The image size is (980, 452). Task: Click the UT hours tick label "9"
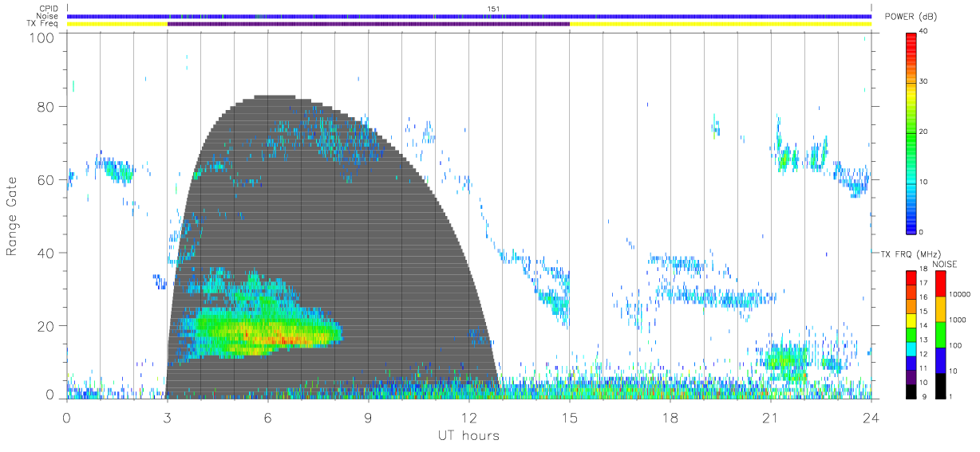tap(368, 418)
